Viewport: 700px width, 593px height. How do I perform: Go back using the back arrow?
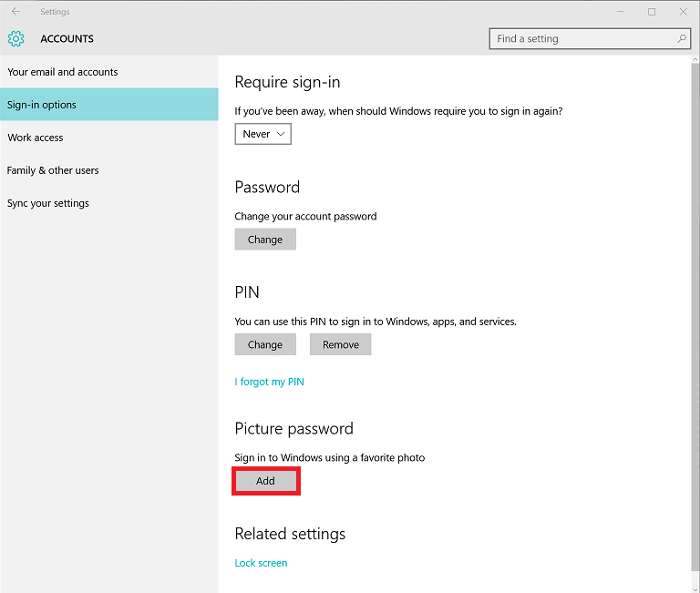[16, 12]
